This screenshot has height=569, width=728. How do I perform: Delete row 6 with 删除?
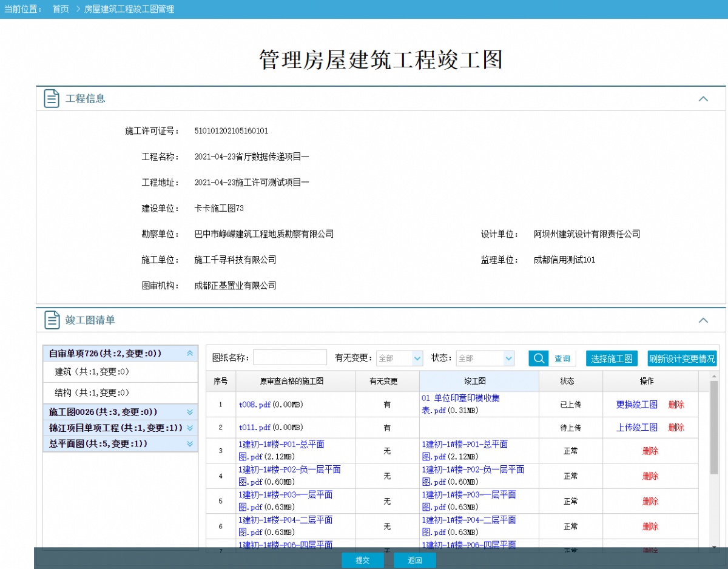pyautogui.click(x=650, y=527)
